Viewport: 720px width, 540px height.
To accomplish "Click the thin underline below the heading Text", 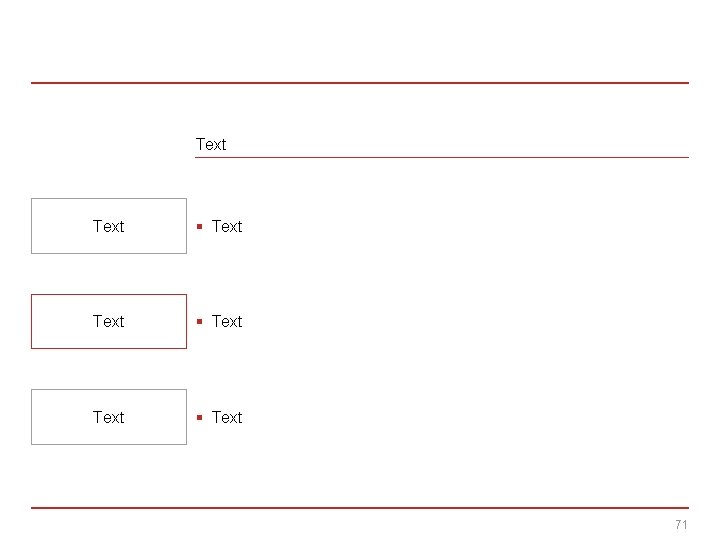I will [442, 158].
